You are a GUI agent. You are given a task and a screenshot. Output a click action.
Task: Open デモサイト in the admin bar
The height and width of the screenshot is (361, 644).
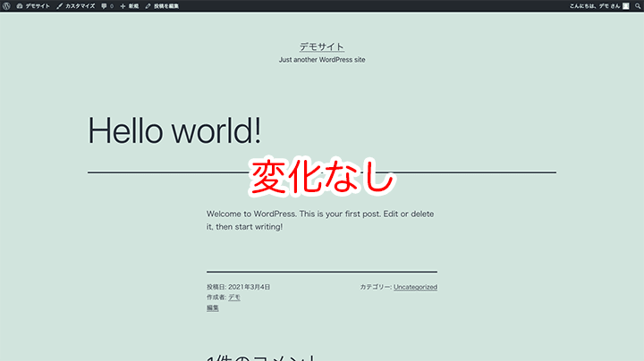click(33, 5)
